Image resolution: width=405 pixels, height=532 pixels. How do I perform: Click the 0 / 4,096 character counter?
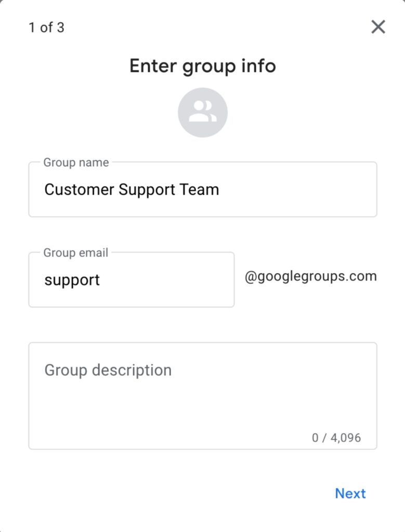[x=336, y=437]
